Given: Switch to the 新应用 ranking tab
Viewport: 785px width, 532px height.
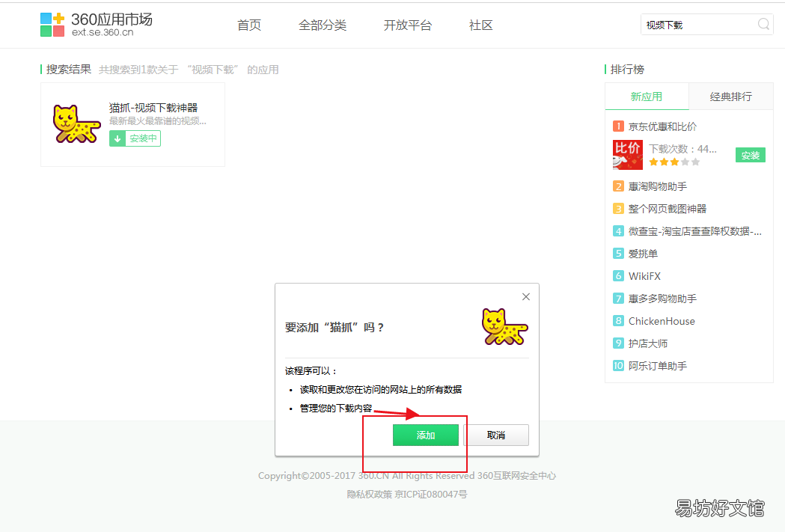Looking at the screenshot, I should pyautogui.click(x=647, y=97).
